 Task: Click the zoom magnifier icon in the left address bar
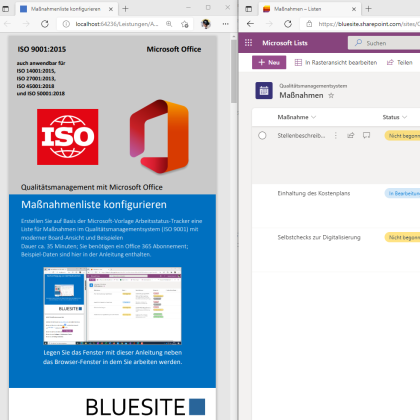point(169,24)
